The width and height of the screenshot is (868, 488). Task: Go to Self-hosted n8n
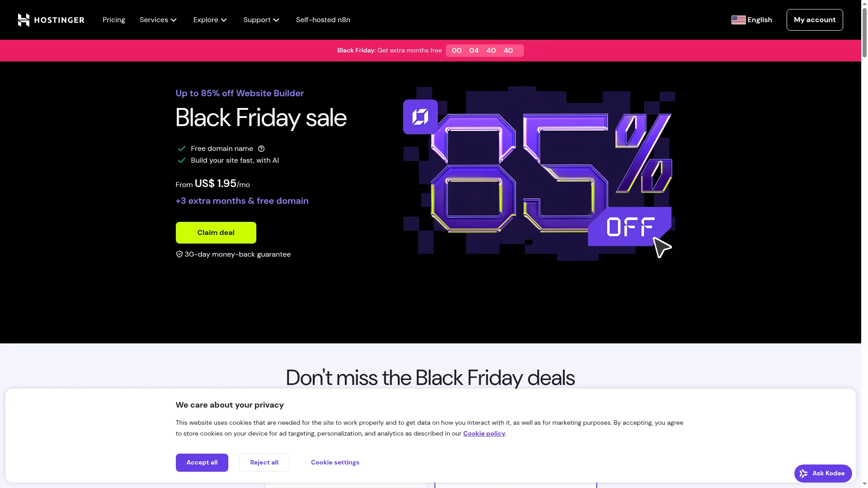(x=323, y=20)
